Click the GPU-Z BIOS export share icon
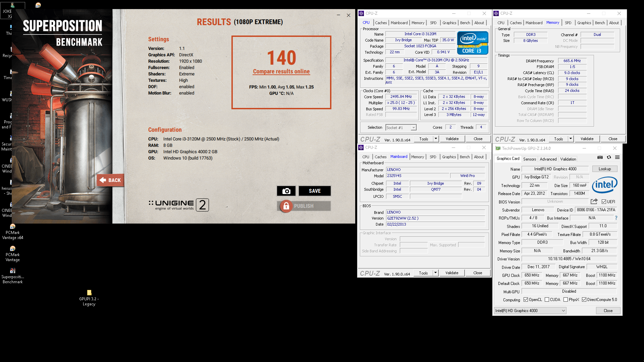This screenshot has height=362, width=644. [x=594, y=201]
